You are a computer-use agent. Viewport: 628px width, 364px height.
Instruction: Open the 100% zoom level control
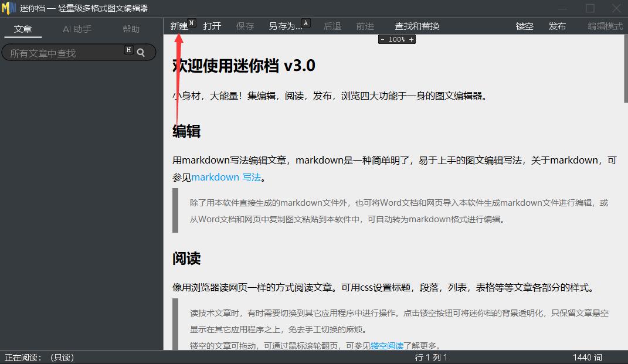click(398, 39)
